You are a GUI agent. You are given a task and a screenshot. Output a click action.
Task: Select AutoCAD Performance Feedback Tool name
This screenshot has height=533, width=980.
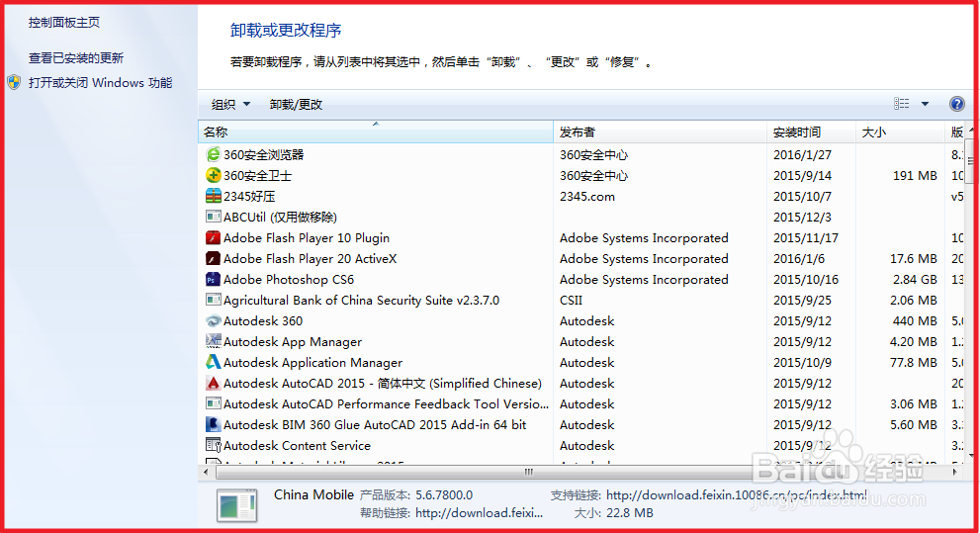tap(386, 403)
